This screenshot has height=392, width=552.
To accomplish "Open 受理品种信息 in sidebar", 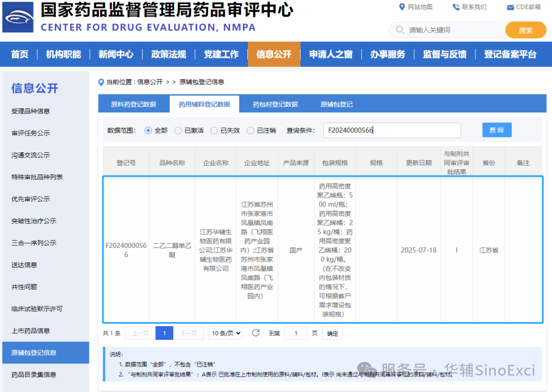I will click(31, 111).
